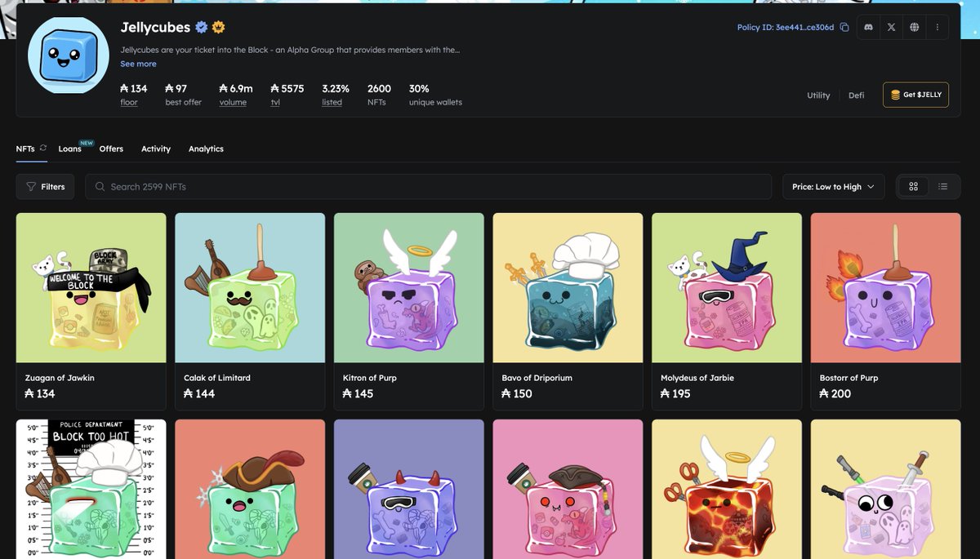Open the Calak of Limitard NFT image
Screen dimensions: 980x559
(x=250, y=288)
